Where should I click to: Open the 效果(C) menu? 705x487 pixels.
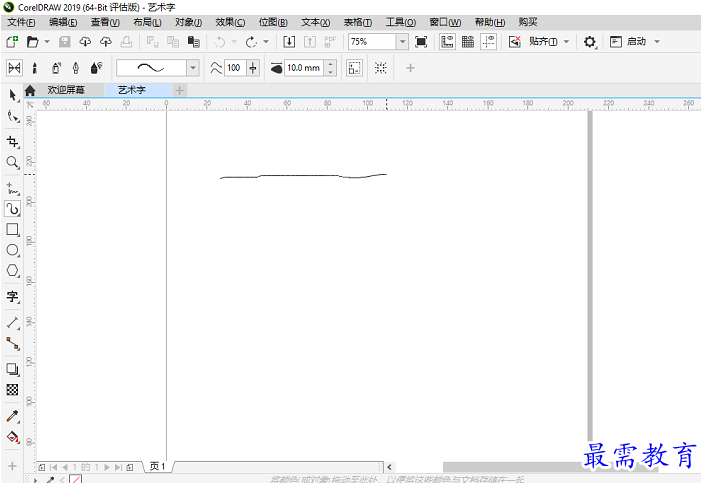point(230,22)
